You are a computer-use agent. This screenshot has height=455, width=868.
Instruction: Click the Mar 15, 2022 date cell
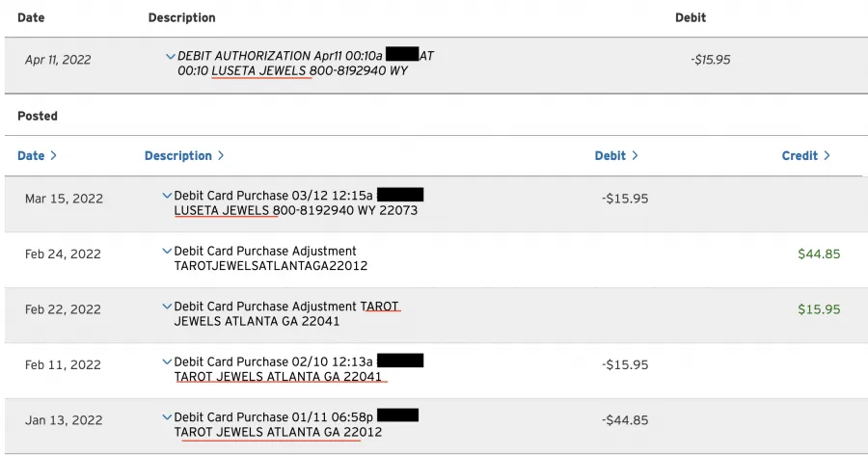click(x=64, y=199)
